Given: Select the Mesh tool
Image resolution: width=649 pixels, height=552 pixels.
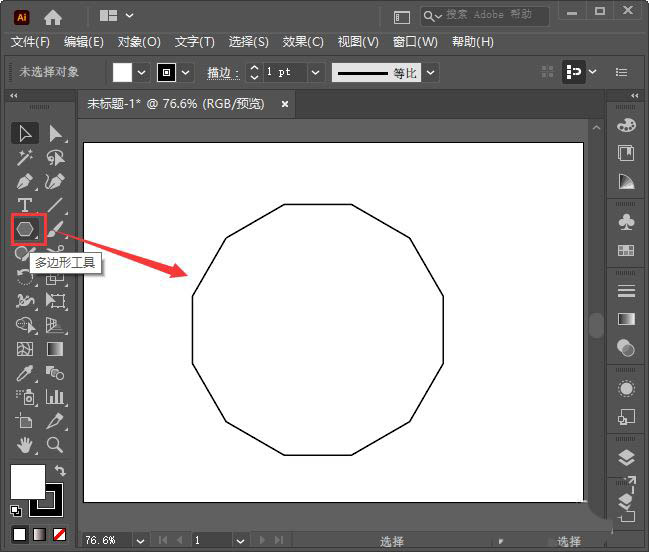Looking at the screenshot, I should point(25,349).
